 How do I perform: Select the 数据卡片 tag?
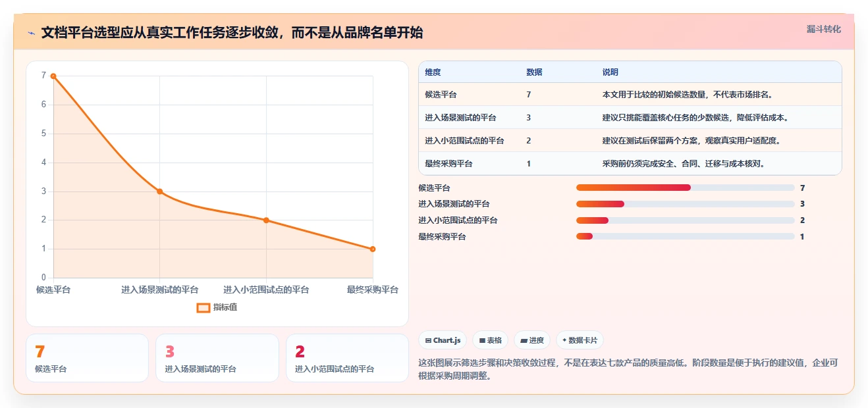(x=580, y=340)
